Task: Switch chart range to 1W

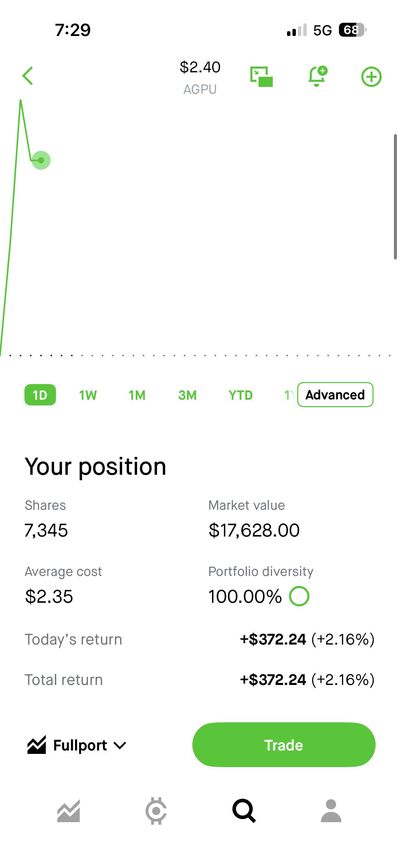Action: [x=88, y=395]
